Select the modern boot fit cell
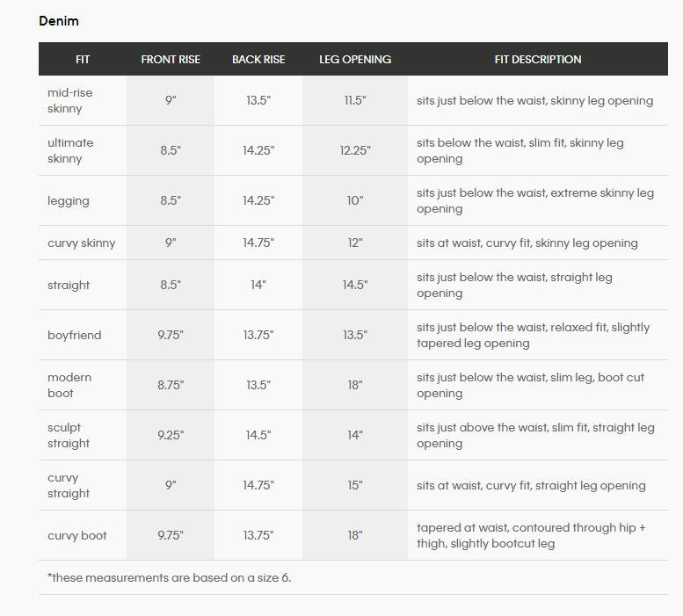 (69, 385)
